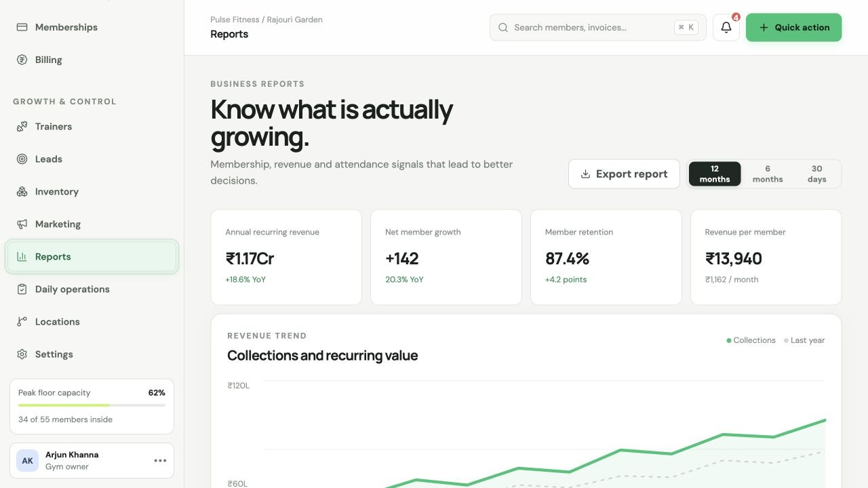The image size is (868, 488).
Task: Switch range to 30 days
Action: click(816, 174)
